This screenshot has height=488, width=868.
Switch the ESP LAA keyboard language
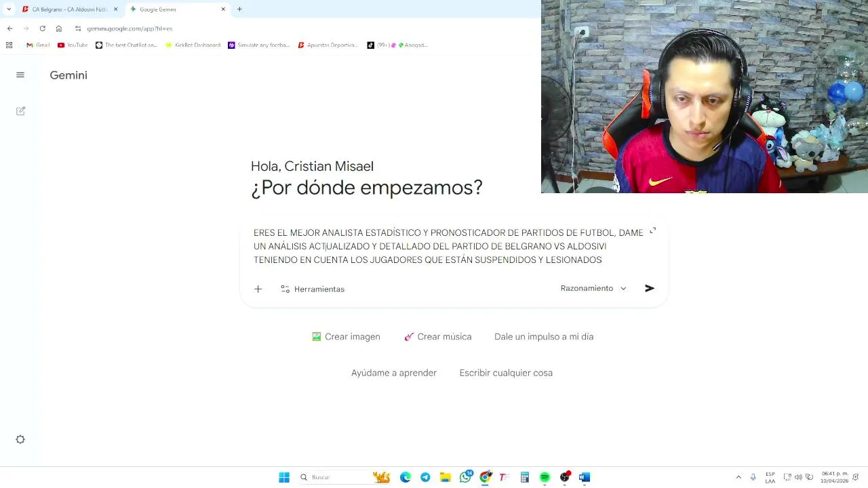(x=770, y=477)
